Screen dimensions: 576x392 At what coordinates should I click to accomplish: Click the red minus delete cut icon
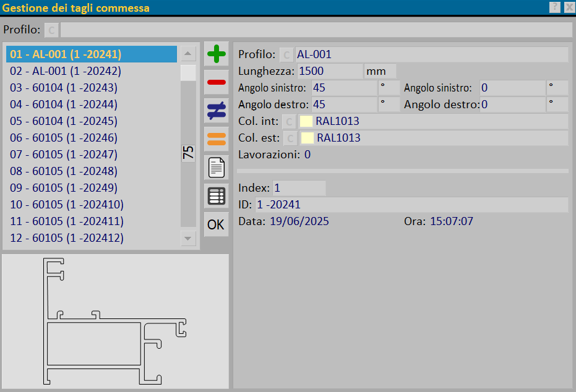click(217, 82)
